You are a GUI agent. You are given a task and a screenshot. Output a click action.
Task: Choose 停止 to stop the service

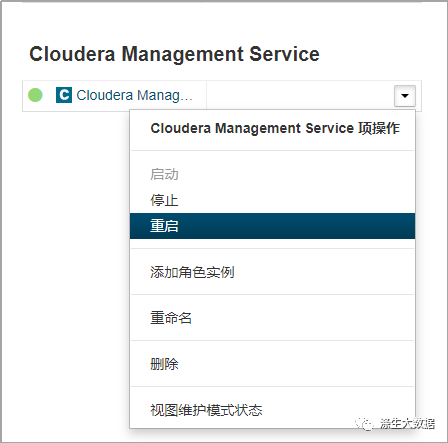(x=164, y=200)
